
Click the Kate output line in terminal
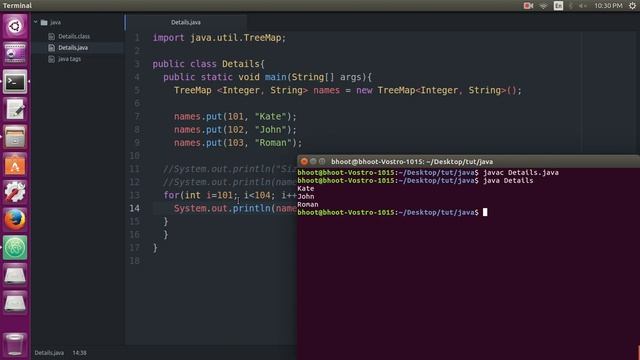point(306,189)
